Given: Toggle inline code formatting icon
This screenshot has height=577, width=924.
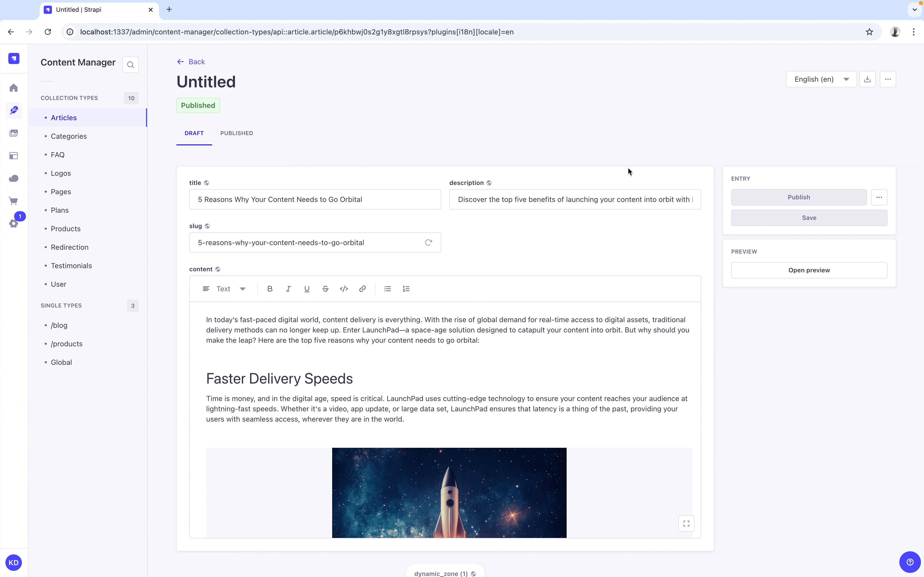Looking at the screenshot, I should [x=344, y=289].
